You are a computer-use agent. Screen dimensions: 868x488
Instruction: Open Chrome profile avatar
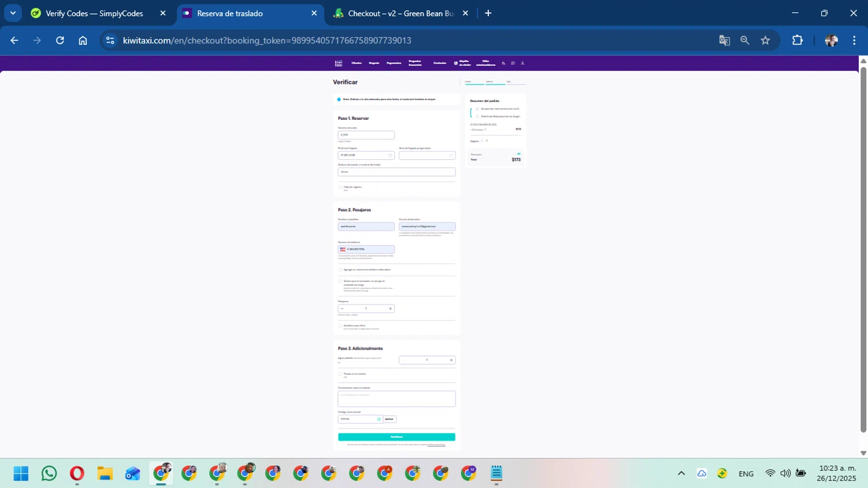(832, 41)
